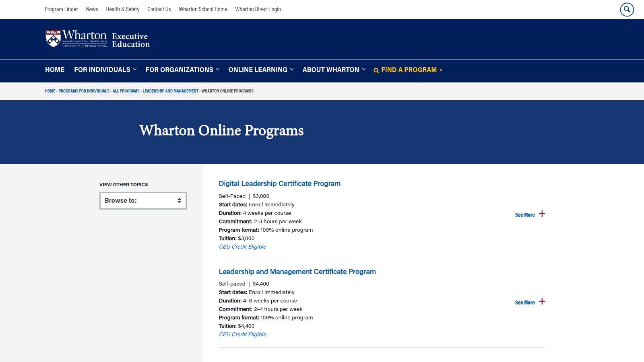Click See More for Leadership and Management program
This screenshot has height=362, width=644.
pyautogui.click(x=524, y=302)
